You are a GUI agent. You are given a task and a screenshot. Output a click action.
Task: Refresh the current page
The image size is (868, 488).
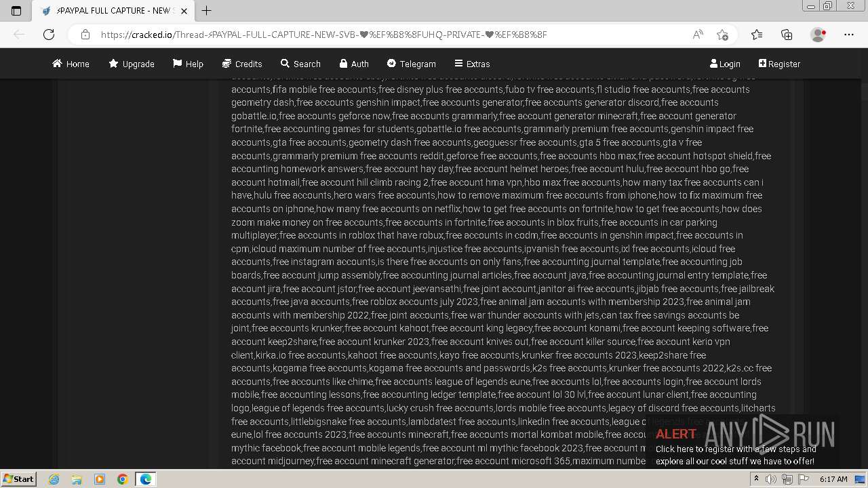click(x=49, y=35)
